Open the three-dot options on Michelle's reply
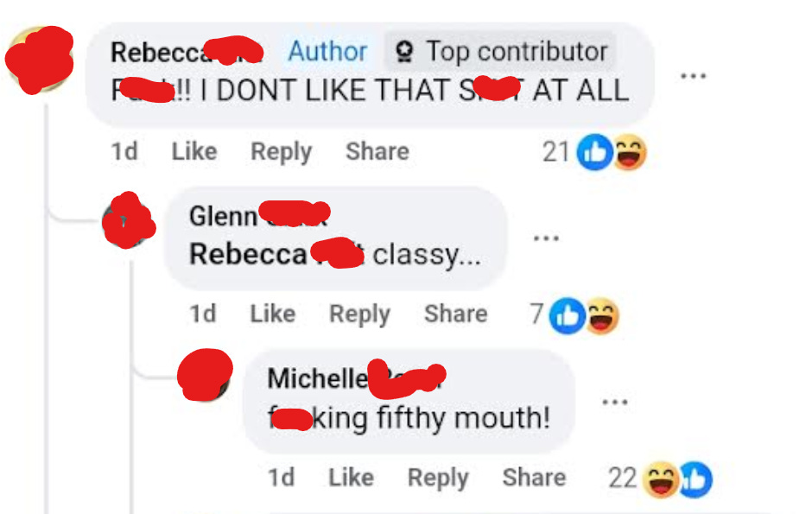Viewport: 812px width, 514px height. coord(615,402)
